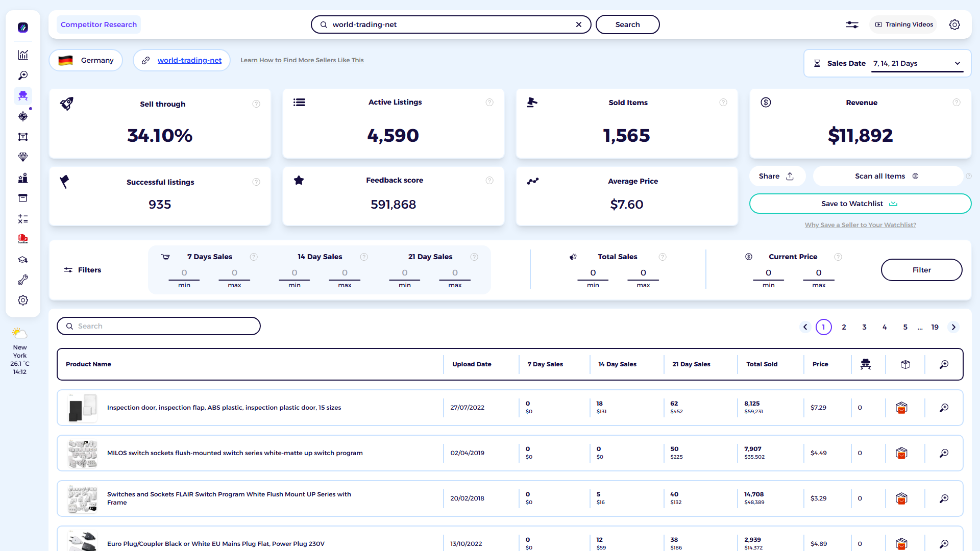Open the filter sliders icon in header
The width and height of the screenshot is (980, 551).
tap(852, 24)
